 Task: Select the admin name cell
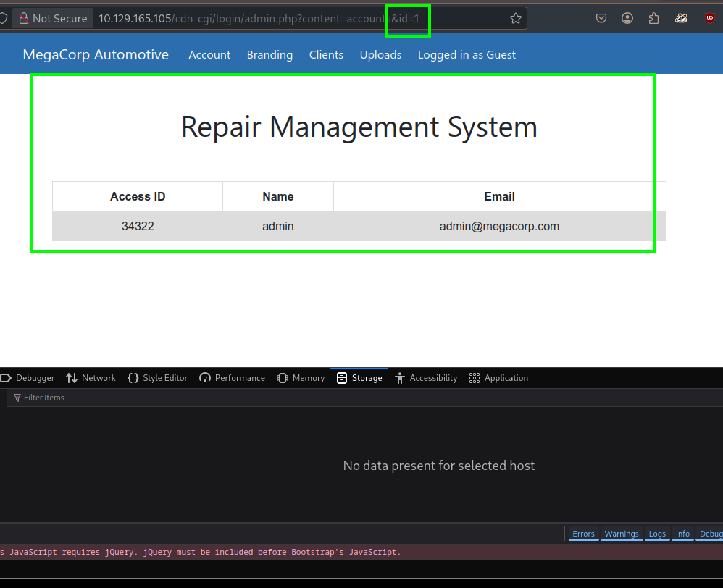point(278,226)
